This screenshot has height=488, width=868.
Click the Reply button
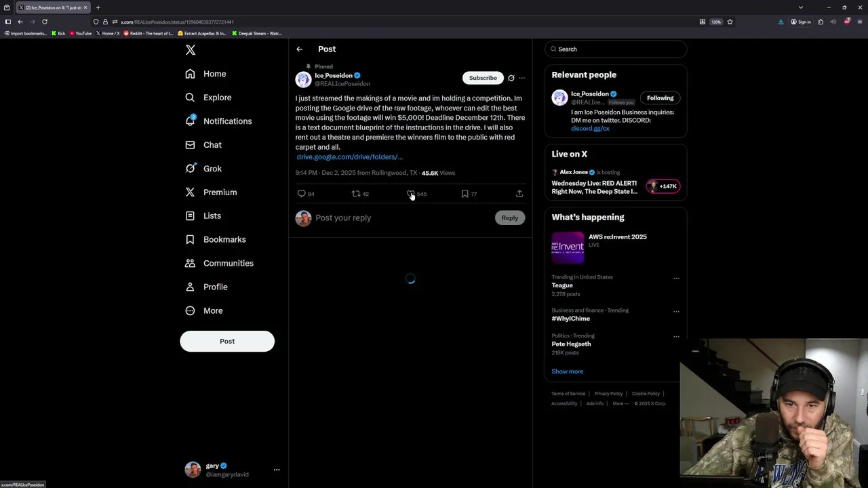coord(510,218)
